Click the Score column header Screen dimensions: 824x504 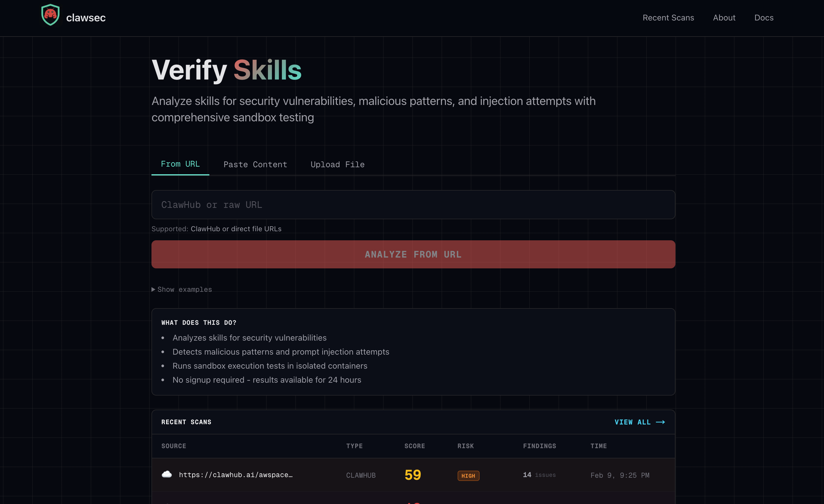click(x=414, y=446)
